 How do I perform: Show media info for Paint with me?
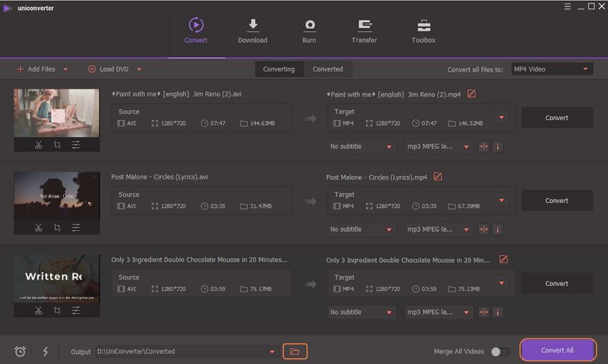[x=498, y=147]
